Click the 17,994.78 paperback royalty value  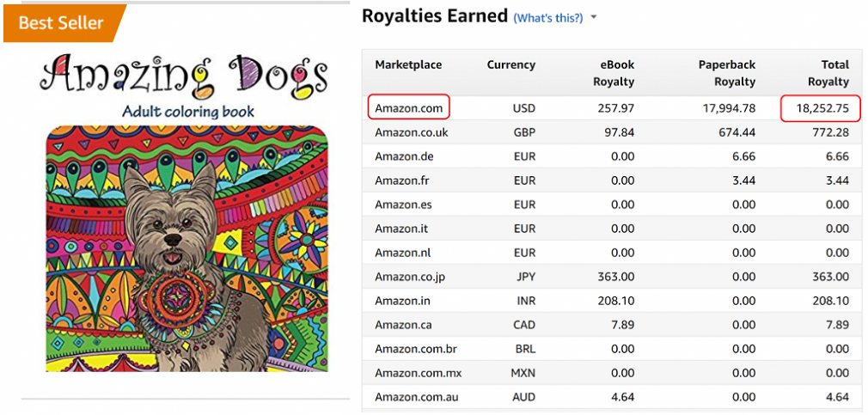(x=726, y=108)
